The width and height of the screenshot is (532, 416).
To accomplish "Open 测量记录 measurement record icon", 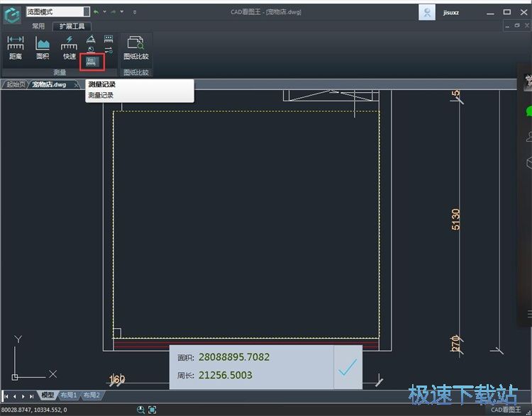I will tap(91, 62).
